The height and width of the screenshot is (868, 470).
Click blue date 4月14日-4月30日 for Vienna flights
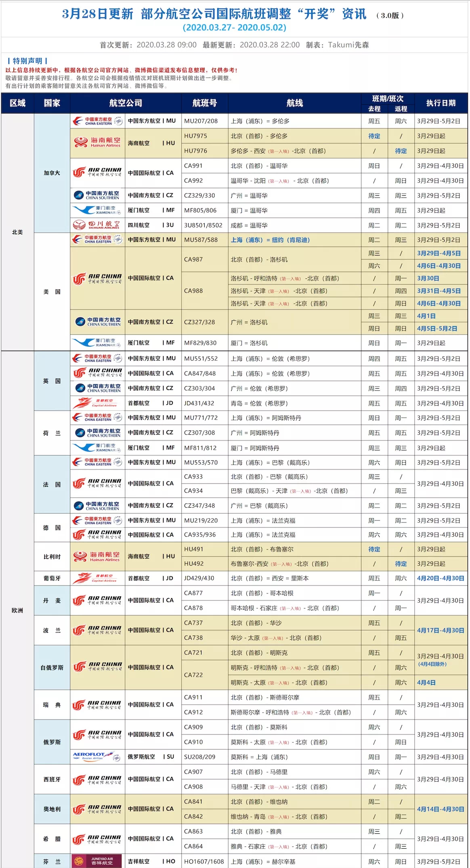pyautogui.click(x=441, y=809)
